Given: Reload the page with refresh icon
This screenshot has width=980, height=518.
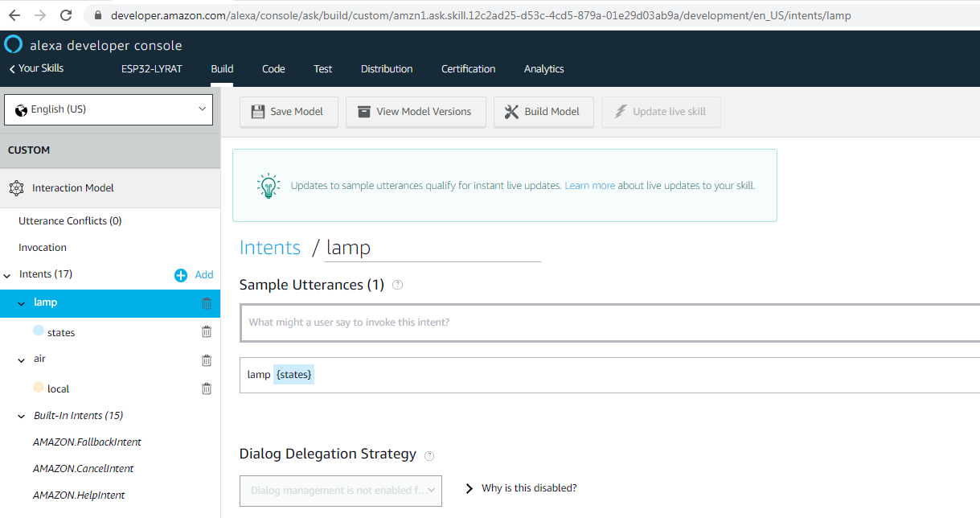Looking at the screenshot, I should point(66,15).
